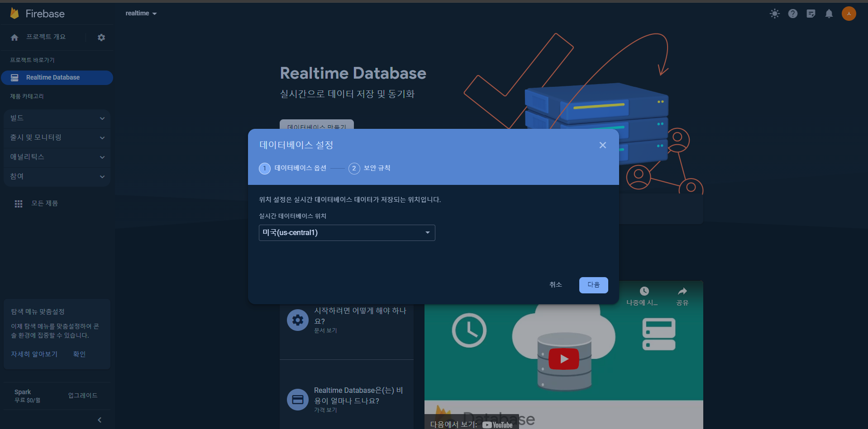
Task: Click the Realtime Database sidebar icon
Action: click(x=14, y=78)
